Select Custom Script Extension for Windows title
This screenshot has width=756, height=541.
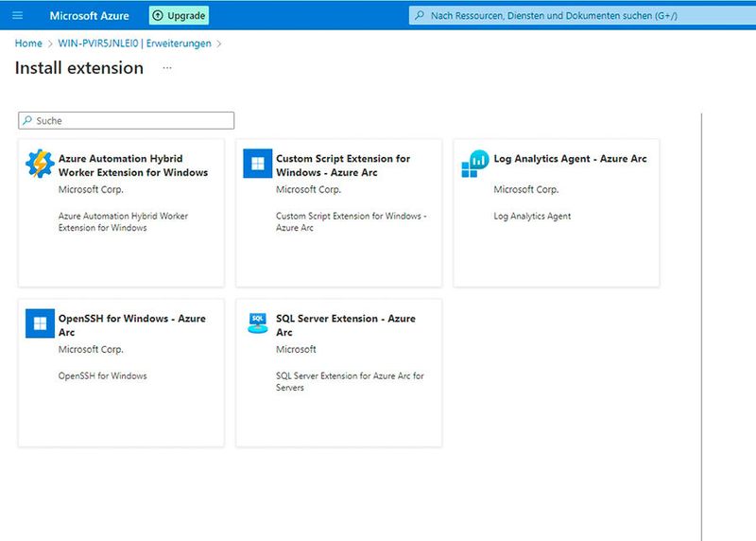pos(343,166)
